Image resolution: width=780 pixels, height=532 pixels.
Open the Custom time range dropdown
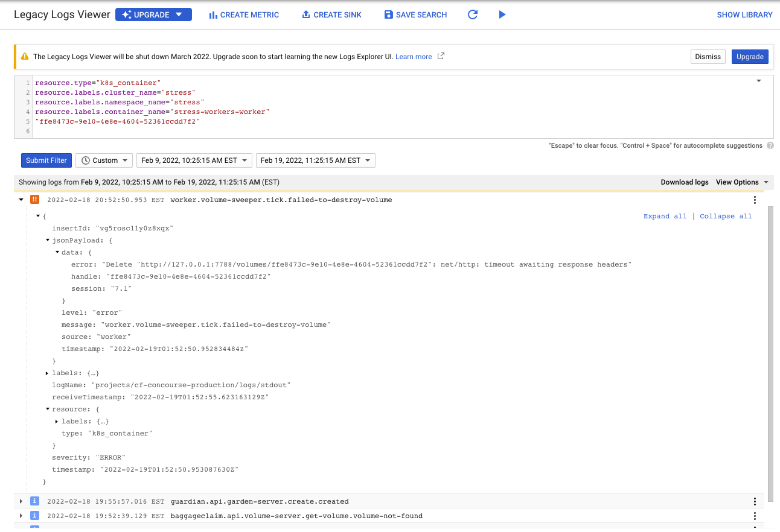pyautogui.click(x=104, y=160)
